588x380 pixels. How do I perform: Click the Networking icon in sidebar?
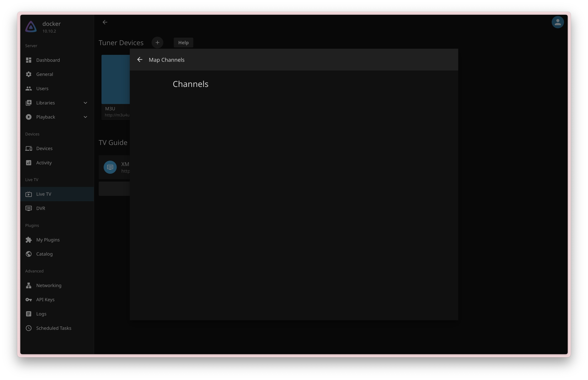point(29,286)
